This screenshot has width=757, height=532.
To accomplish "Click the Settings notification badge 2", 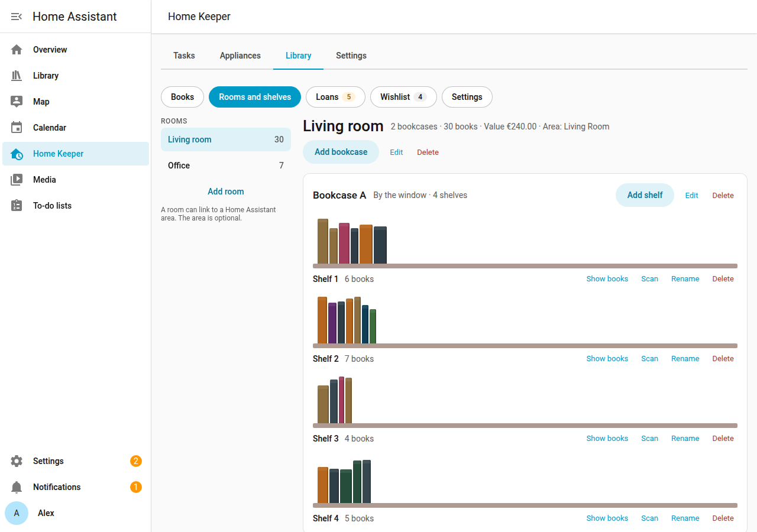I will click(136, 461).
